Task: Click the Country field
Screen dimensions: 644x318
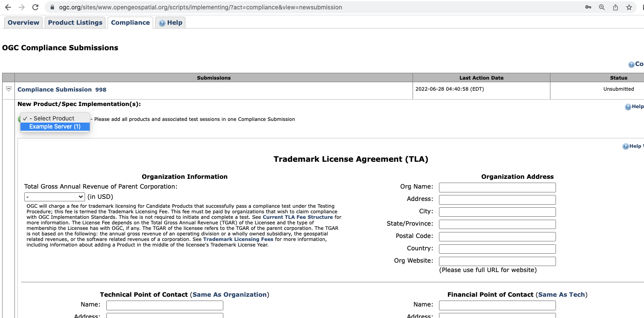Action: (x=497, y=249)
